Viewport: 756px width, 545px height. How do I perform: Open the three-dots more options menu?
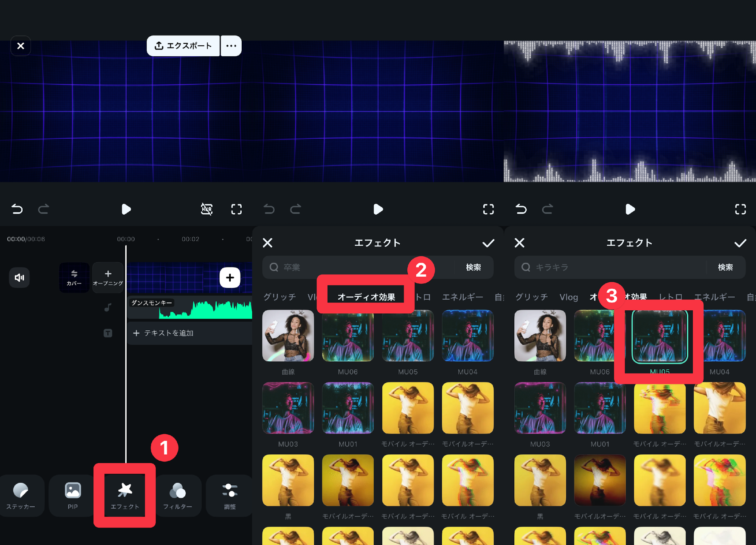click(231, 46)
